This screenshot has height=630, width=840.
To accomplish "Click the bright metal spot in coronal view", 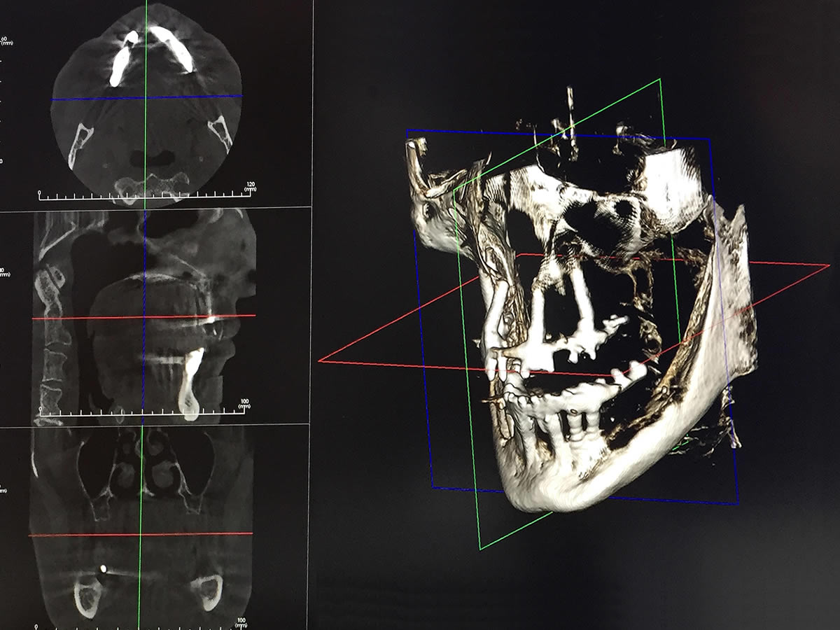I will tap(103, 569).
